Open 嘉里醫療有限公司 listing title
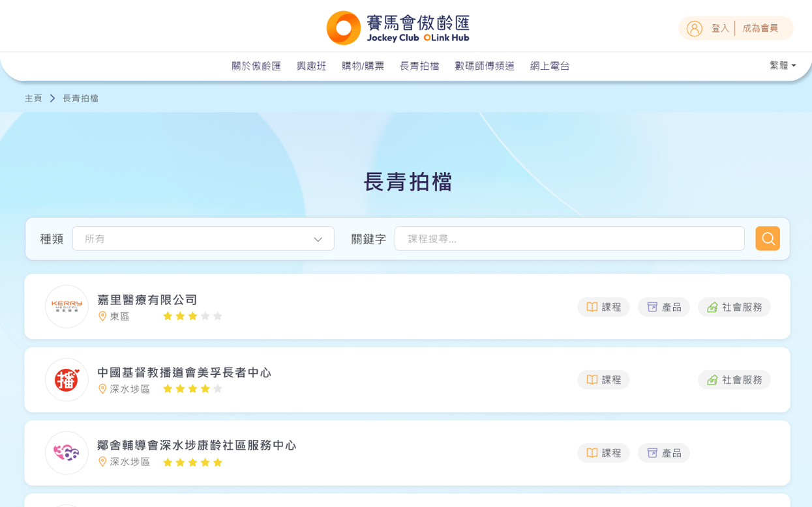Viewport: 812px width, 507px height. coord(147,300)
